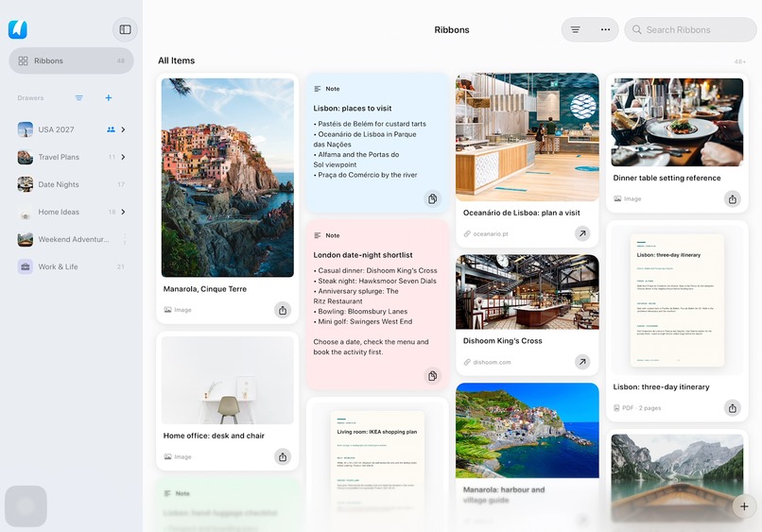The image size is (762, 532).
Task: Click the Weekend Adventures drawer thumbnail
Action: (26, 239)
